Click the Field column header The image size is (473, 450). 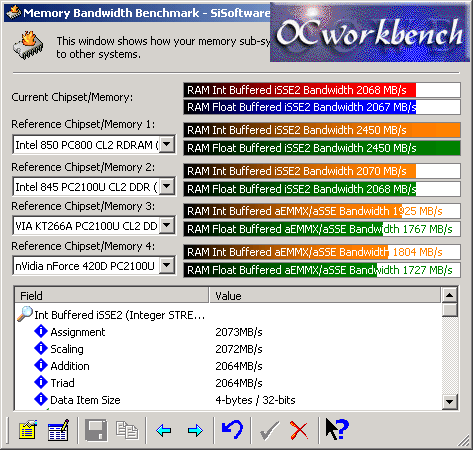point(112,295)
